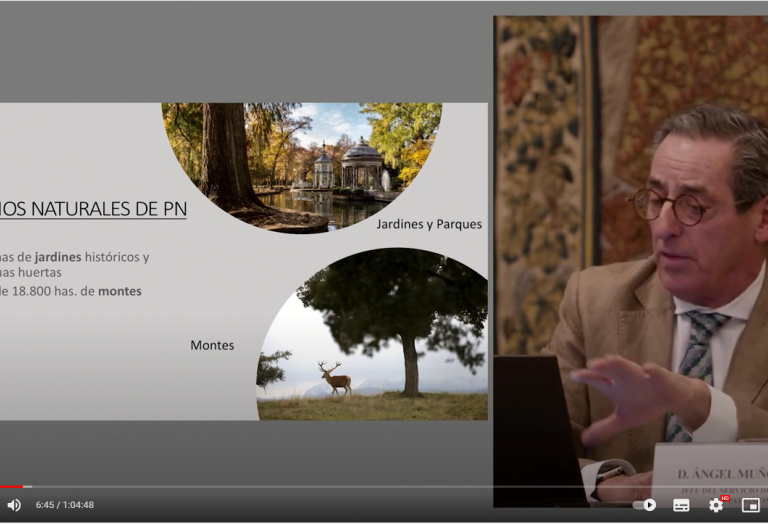Image resolution: width=768 pixels, height=524 pixels.
Task: Toggle the autoplay switch
Action: [645, 505]
